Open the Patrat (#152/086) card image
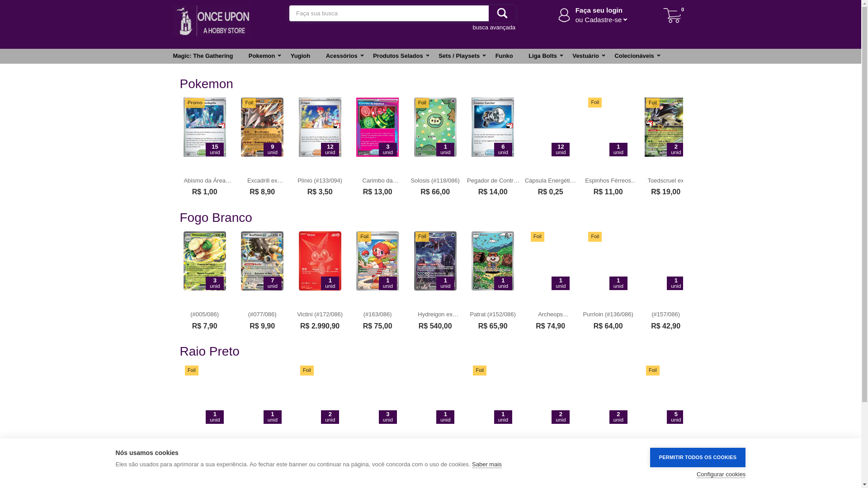 pos(493,261)
